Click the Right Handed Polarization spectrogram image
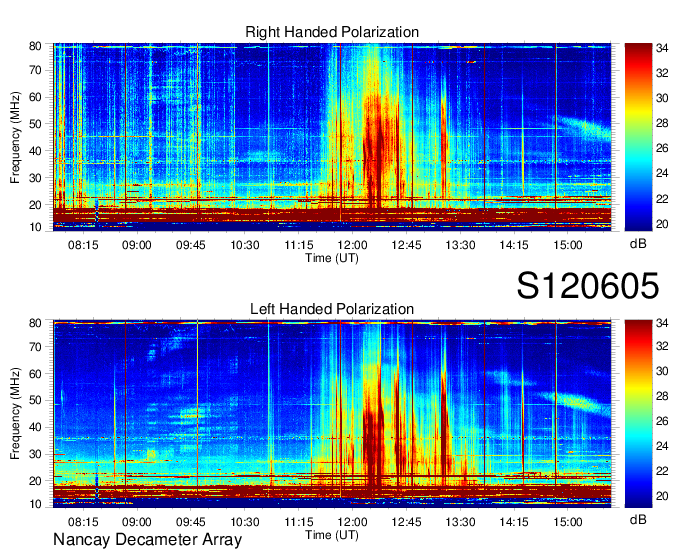The width and height of the screenshot is (680, 552). pos(332,137)
